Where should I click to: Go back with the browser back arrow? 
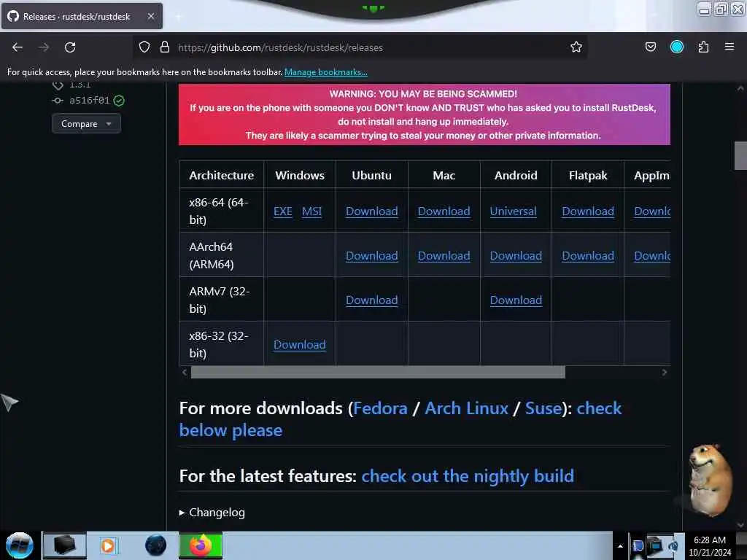[x=18, y=47]
